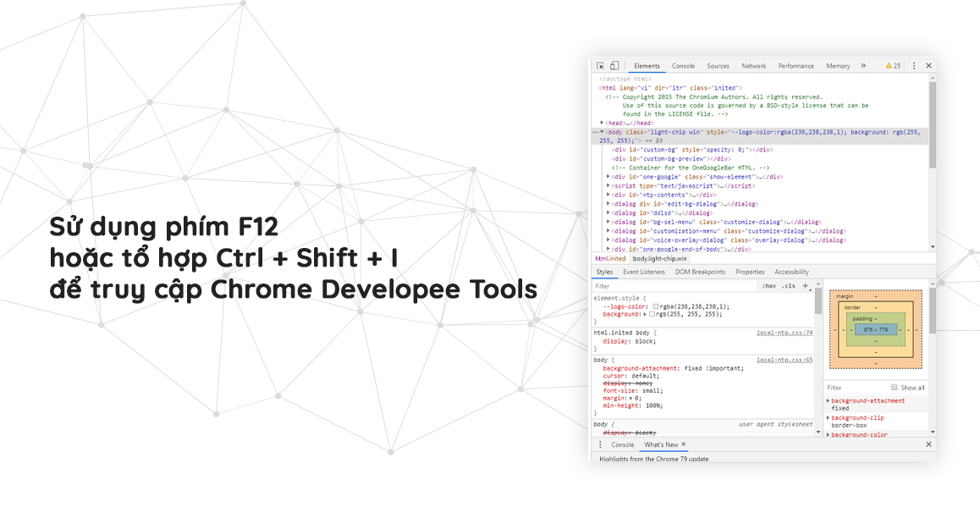Viewport: 980px width, 512px height.
Task: Enable the Show all checkbox
Action: point(895,388)
